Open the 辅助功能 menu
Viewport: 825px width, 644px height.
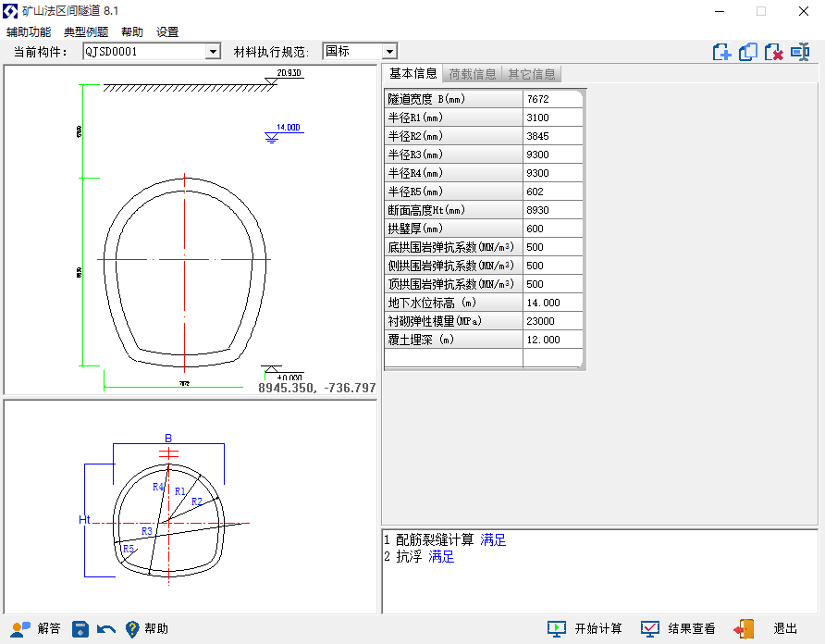[29, 32]
